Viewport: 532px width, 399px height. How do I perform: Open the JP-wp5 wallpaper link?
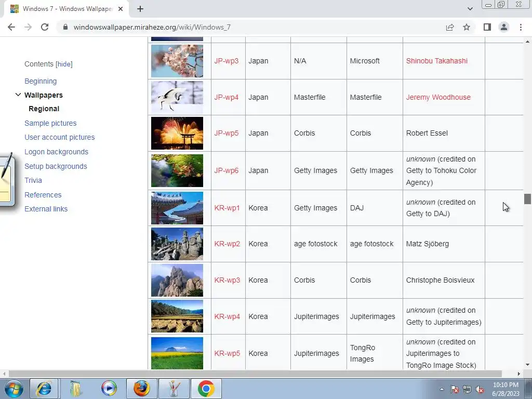pyautogui.click(x=227, y=133)
